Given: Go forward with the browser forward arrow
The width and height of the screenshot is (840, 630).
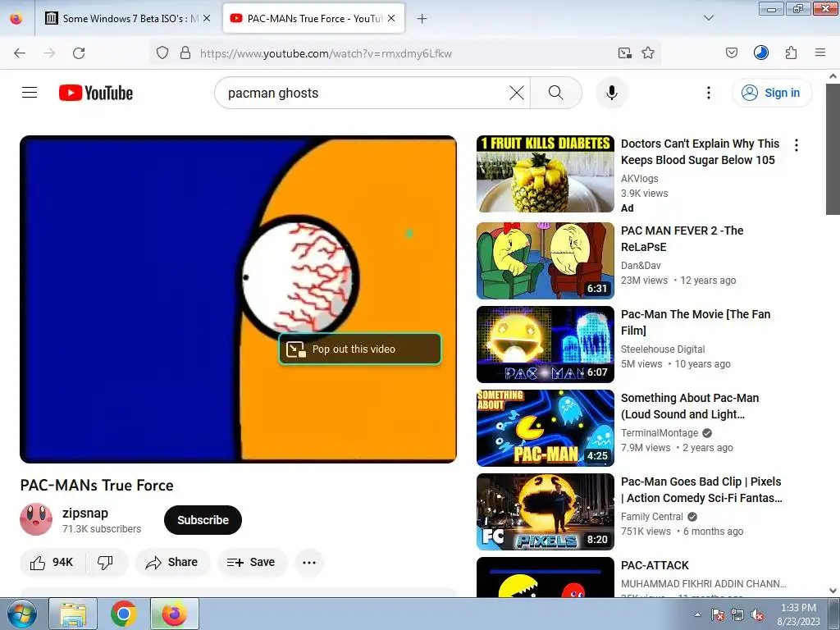Looking at the screenshot, I should point(49,53).
